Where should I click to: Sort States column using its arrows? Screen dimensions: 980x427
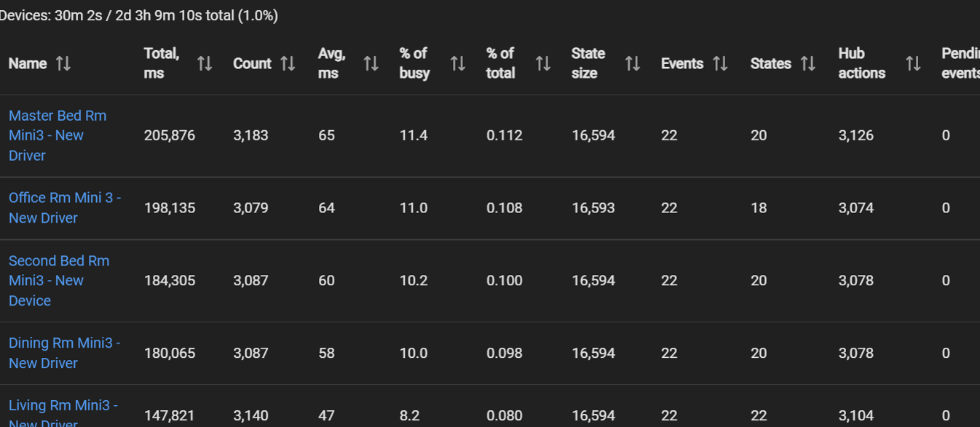807,63
